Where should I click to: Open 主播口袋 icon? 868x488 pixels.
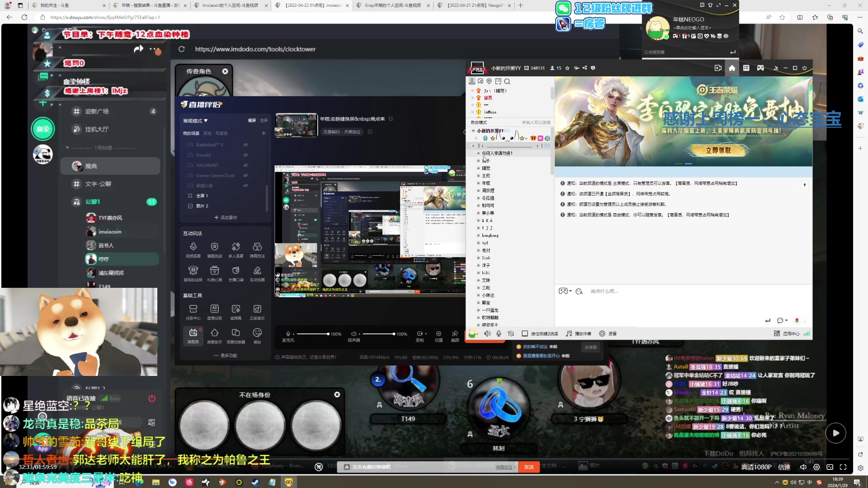(236, 273)
